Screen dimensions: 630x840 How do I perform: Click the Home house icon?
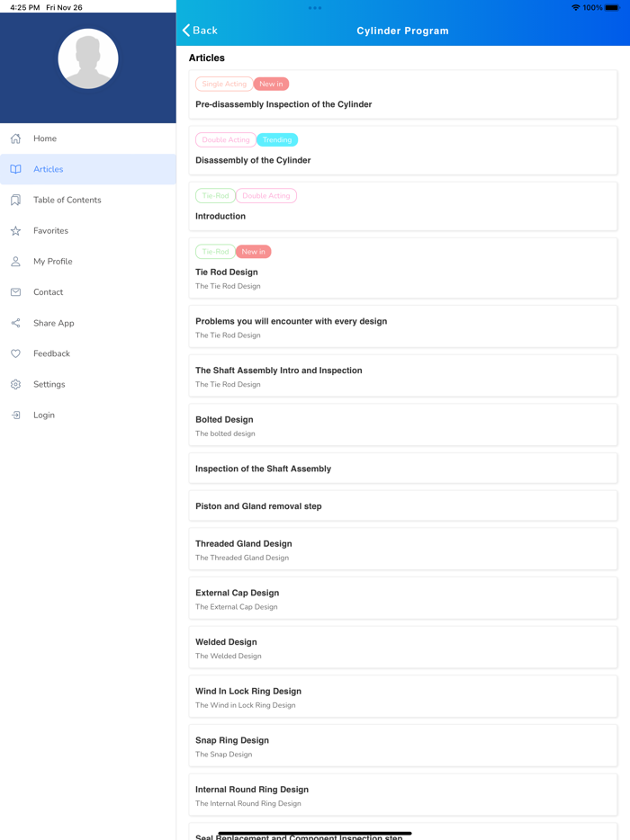point(15,139)
